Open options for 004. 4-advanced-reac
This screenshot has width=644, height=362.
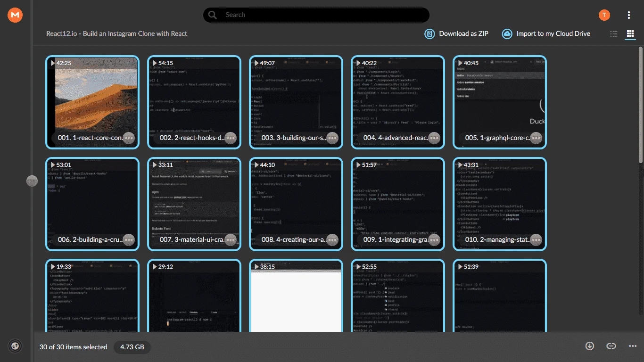pyautogui.click(x=434, y=138)
